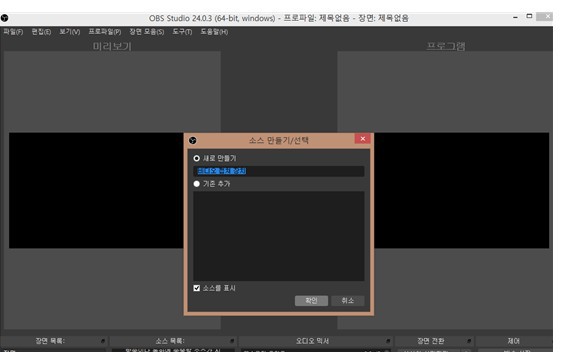Screen dimensions: 565x364
Task: Open the 도움말(H) menu
Action: (214, 32)
